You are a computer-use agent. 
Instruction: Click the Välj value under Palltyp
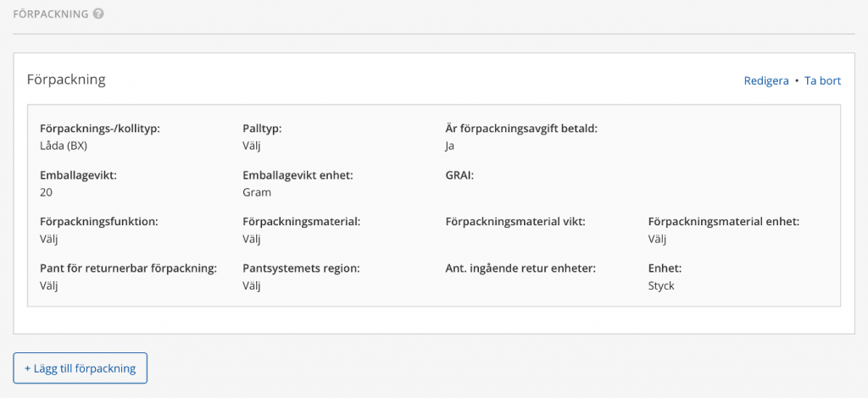pyautogui.click(x=251, y=146)
